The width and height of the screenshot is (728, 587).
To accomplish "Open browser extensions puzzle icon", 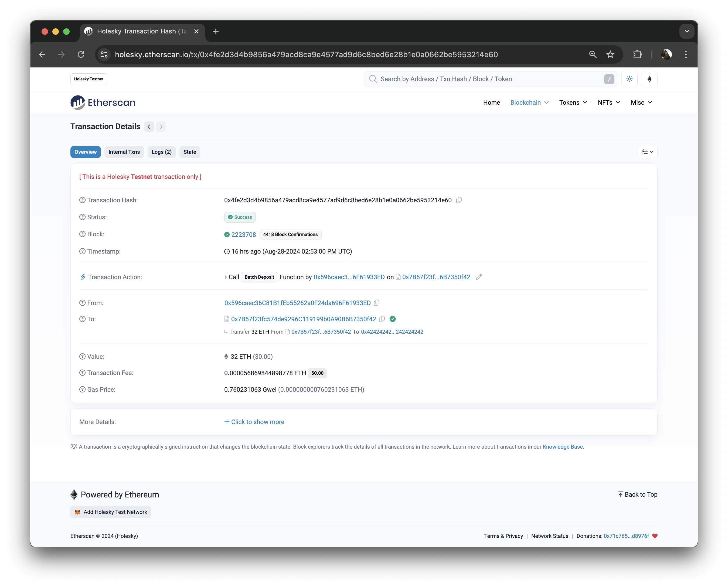I will point(637,54).
